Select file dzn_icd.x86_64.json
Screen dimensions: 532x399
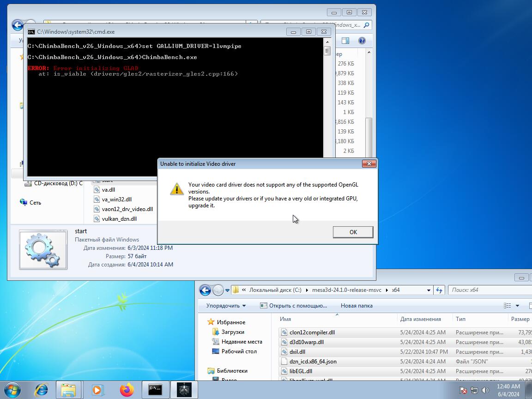tap(313, 362)
